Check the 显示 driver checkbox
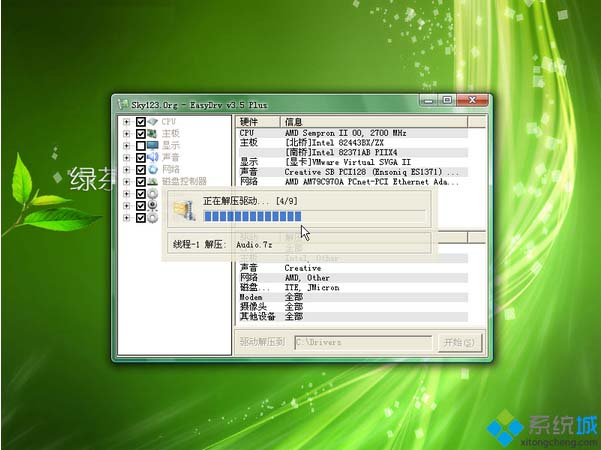 click(141, 146)
